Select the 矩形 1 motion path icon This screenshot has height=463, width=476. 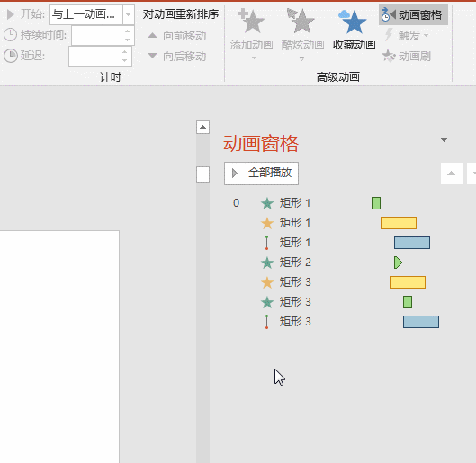[267, 243]
